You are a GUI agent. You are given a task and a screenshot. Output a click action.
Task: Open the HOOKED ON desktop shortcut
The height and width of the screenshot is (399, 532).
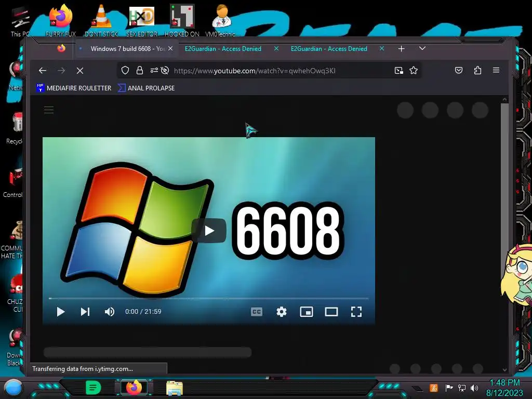[x=182, y=20]
